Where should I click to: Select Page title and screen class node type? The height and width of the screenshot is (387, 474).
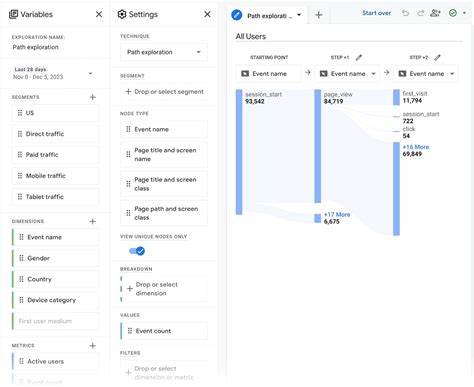[x=164, y=184]
